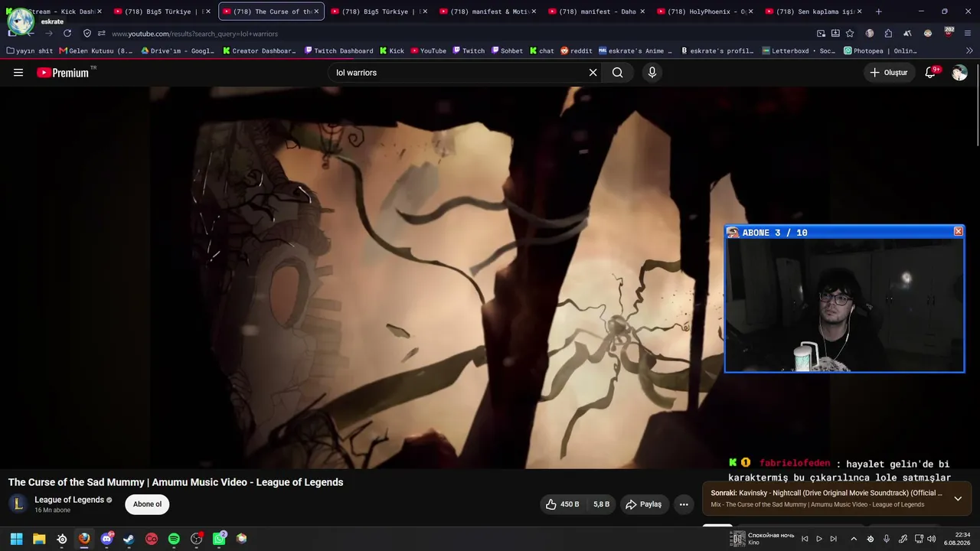980x551 pixels.
Task: Open WhatsApp from the taskbar
Action: (219, 539)
